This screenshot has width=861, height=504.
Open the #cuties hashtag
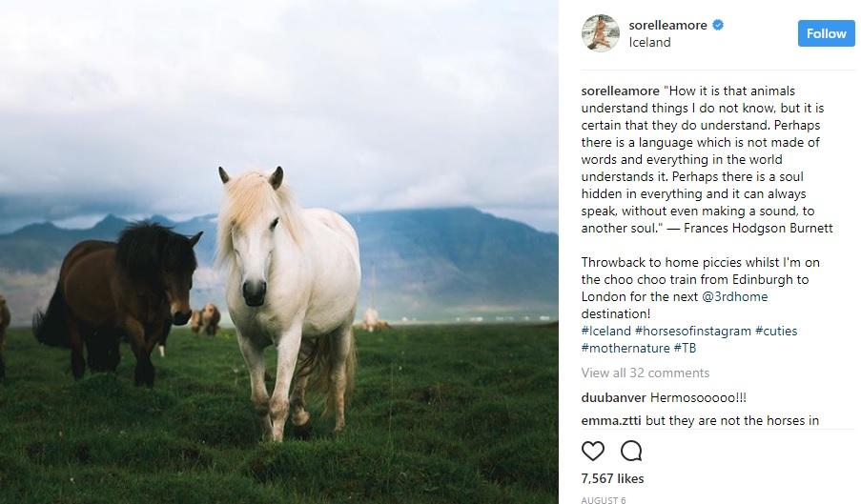coord(776,331)
